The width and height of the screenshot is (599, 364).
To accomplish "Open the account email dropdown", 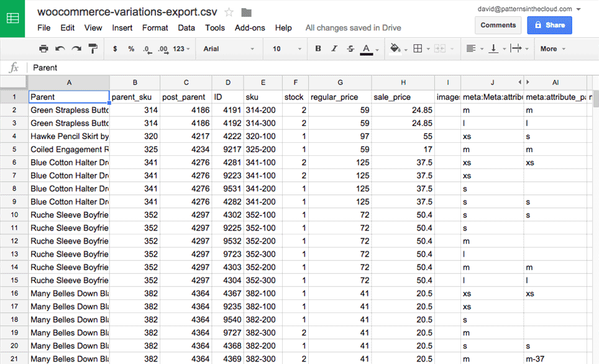I will click(x=529, y=9).
